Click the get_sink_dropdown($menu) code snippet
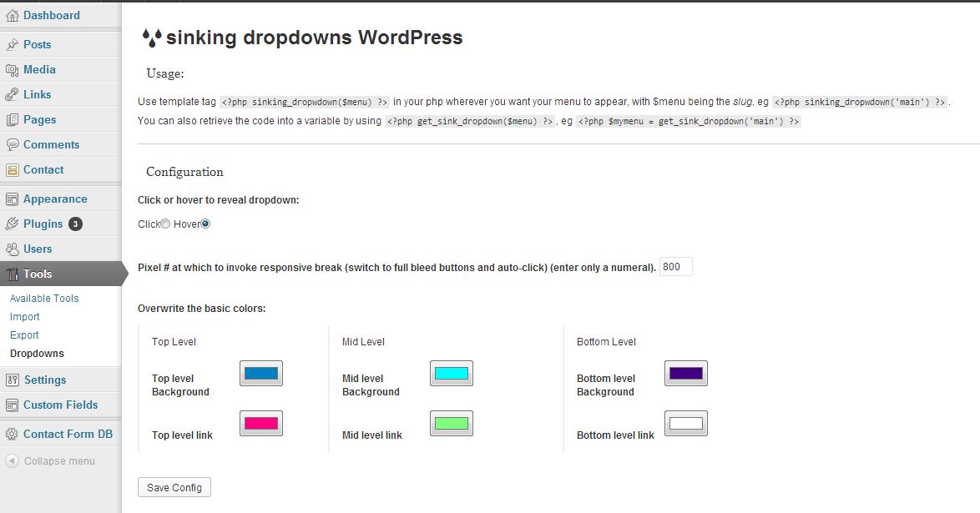 (x=470, y=121)
